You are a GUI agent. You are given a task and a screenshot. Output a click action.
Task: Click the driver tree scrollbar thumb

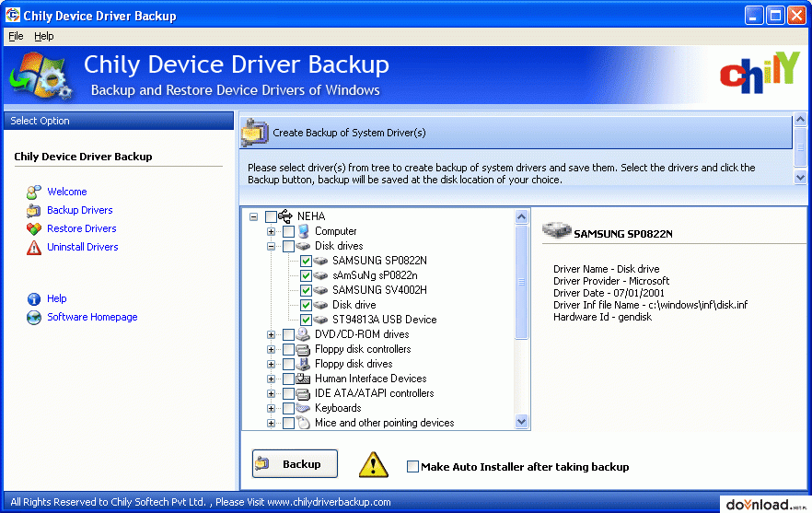[521, 283]
